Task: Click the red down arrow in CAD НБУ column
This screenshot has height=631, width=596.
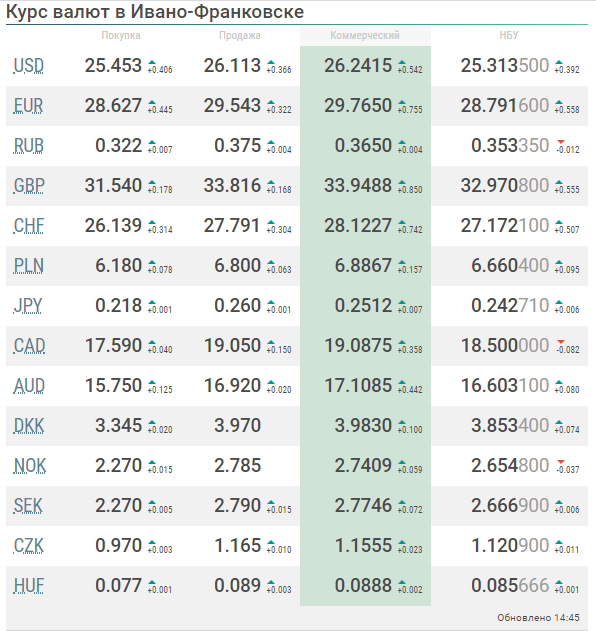Action: [561, 342]
